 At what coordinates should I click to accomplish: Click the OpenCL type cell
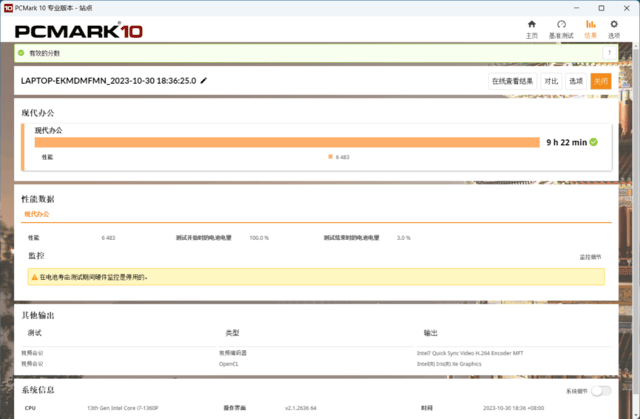(229, 364)
